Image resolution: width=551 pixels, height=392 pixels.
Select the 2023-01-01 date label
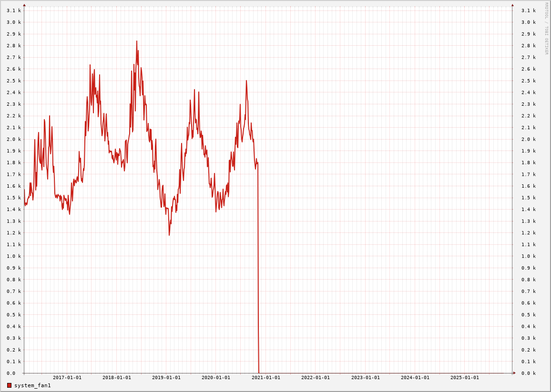[x=366, y=378]
